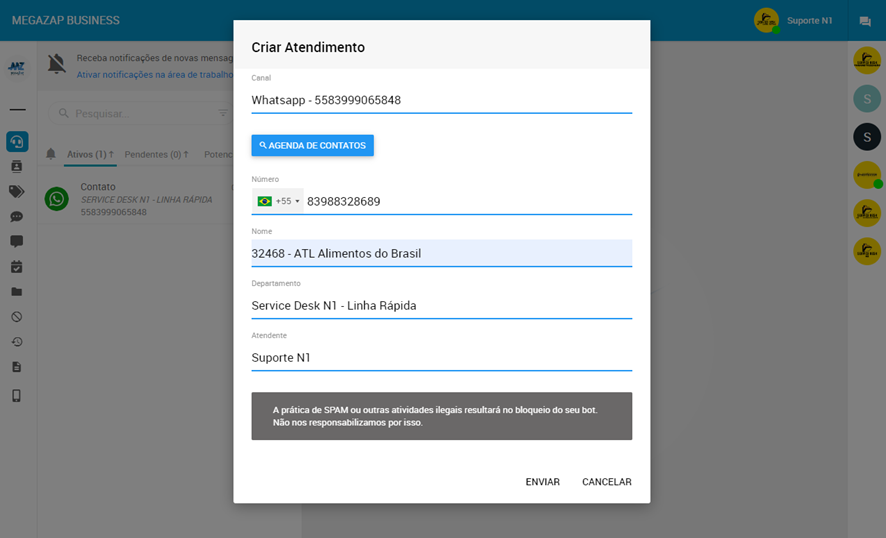The image size is (886, 538).
Task: Click the Agenda de Contatos button
Action: (312, 146)
